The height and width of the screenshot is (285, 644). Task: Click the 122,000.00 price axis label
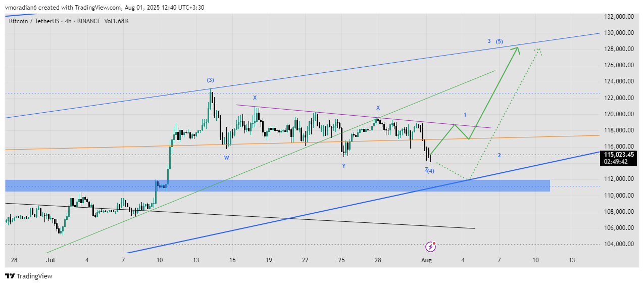tap(619, 98)
